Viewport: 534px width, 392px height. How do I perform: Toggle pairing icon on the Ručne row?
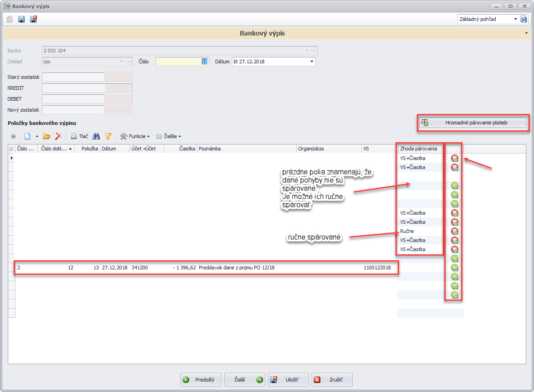coord(454,231)
